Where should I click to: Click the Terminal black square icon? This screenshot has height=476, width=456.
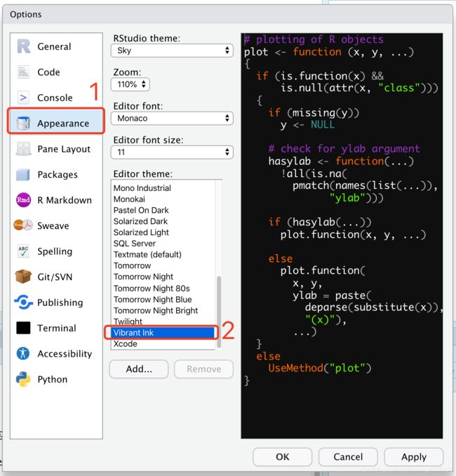pos(23,328)
